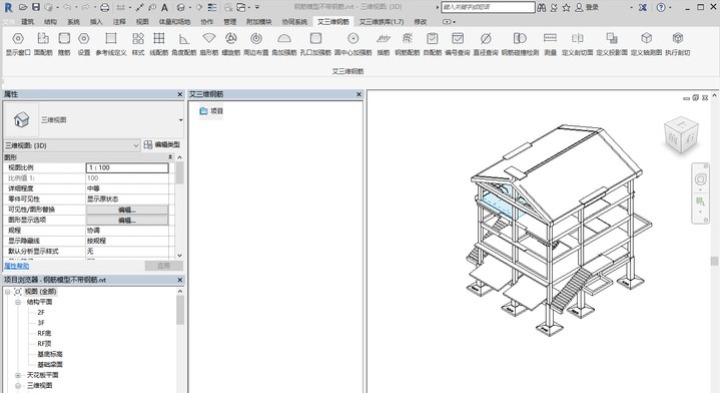Click the 登录 sign-in button
Viewport: 720px width, 393px height.
click(x=587, y=7)
